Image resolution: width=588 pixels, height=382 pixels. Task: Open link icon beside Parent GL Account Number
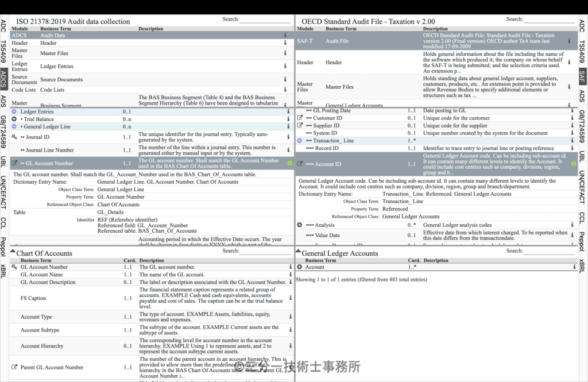point(14,368)
